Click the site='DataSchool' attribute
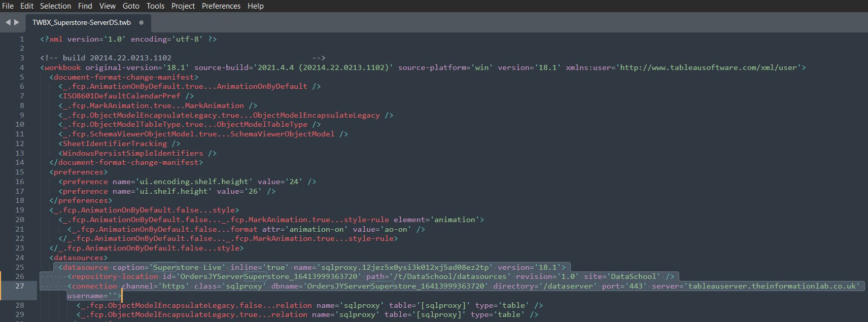Screen dimensions: 868x322 622,276
